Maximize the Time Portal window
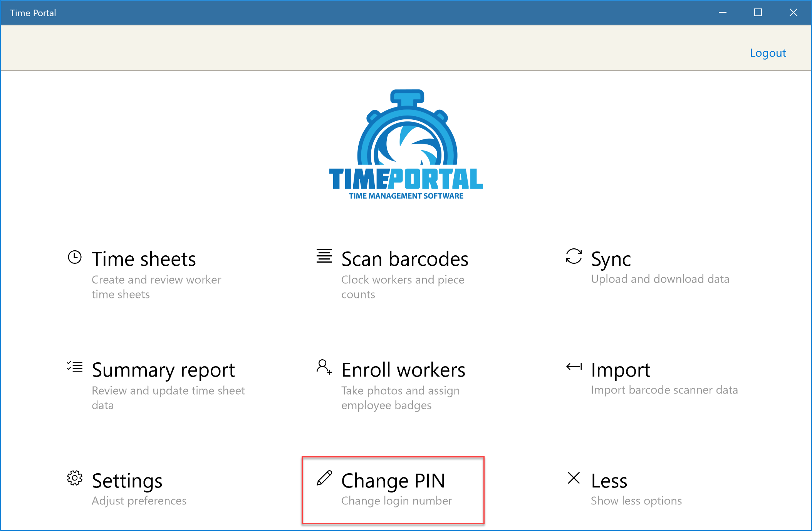Screen dimensions: 812x531 click(x=758, y=13)
